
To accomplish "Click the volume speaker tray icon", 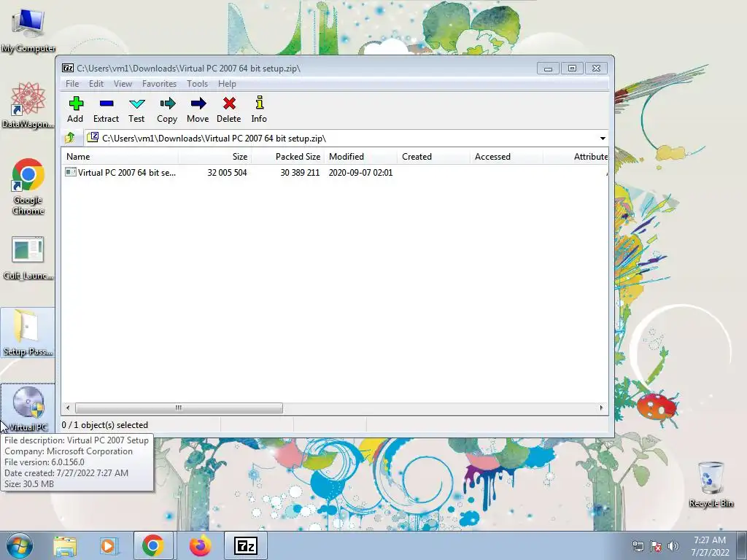I will coord(673,546).
